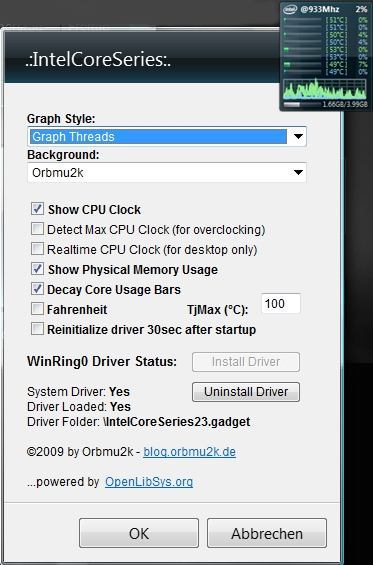373x565 pixels.
Task: Click the CPU usage graph in gadget
Action: click(325, 88)
